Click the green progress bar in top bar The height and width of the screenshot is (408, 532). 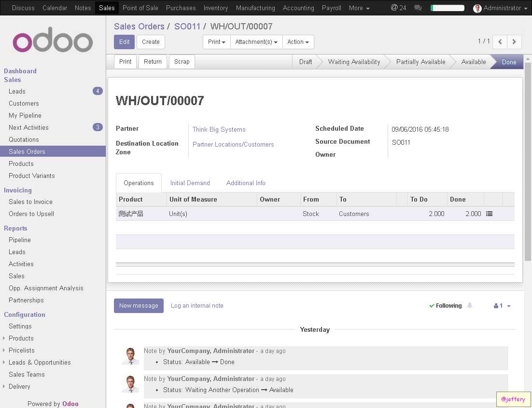[x=447, y=8]
